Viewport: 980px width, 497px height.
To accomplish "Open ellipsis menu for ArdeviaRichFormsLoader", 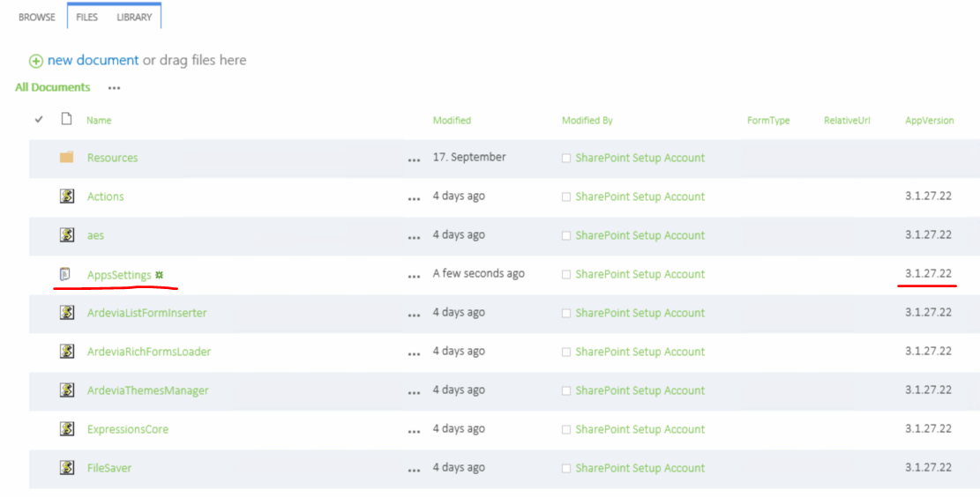I will 414,352.
